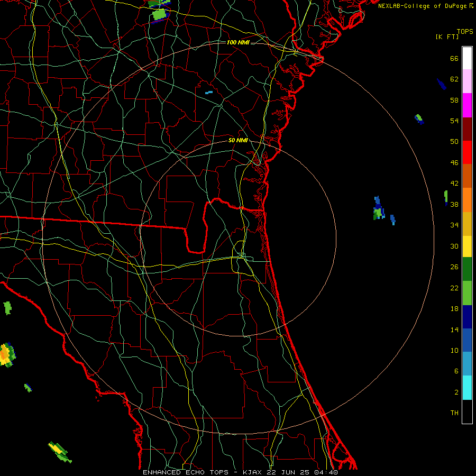Click the 04:40 timestamp in the footer
Screen dimensions: 476x476
[x=326, y=472]
